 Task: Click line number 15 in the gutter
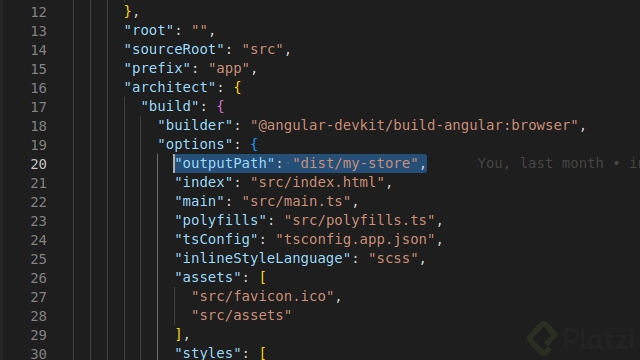point(39,69)
